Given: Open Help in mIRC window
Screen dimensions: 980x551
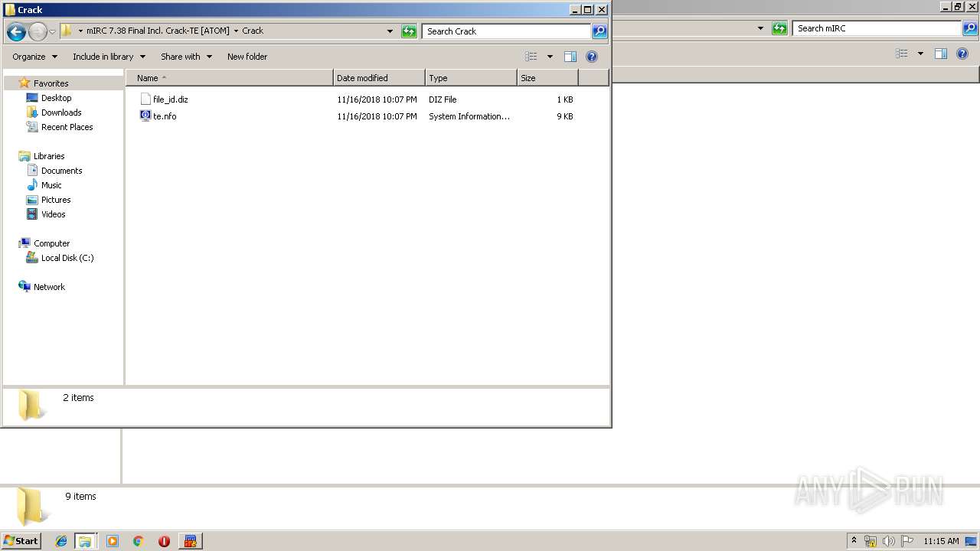Looking at the screenshot, I should point(962,54).
